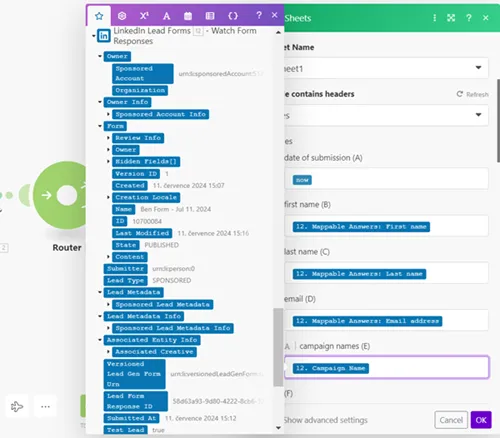Insert the form ID pill
This screenshot has width=500, height=438.
pos(120,221)
